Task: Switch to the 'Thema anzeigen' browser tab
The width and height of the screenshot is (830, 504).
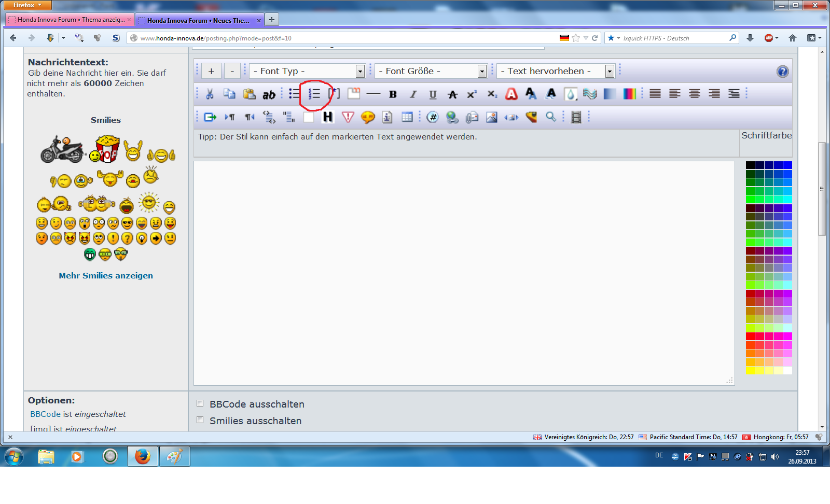Action: pos(71,20)
